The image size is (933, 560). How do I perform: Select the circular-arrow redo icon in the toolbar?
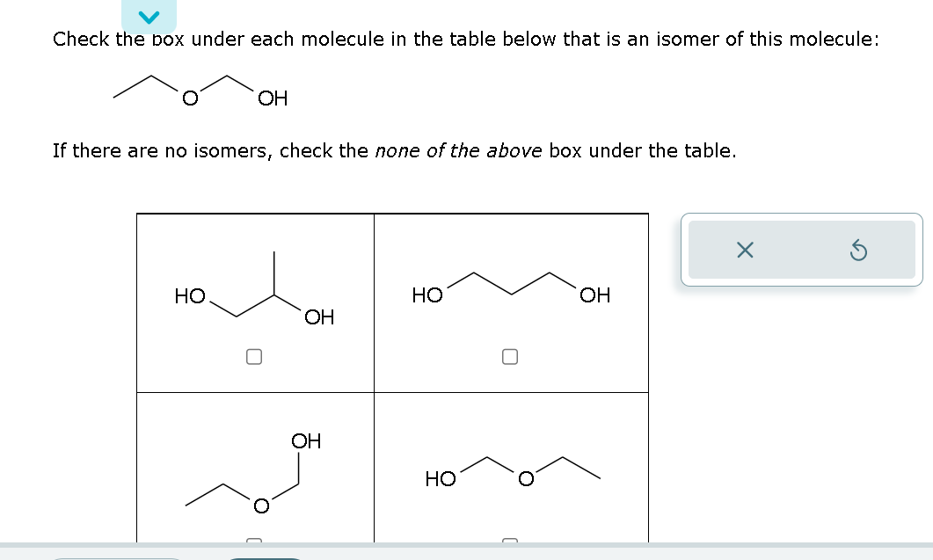pos(859,250)
